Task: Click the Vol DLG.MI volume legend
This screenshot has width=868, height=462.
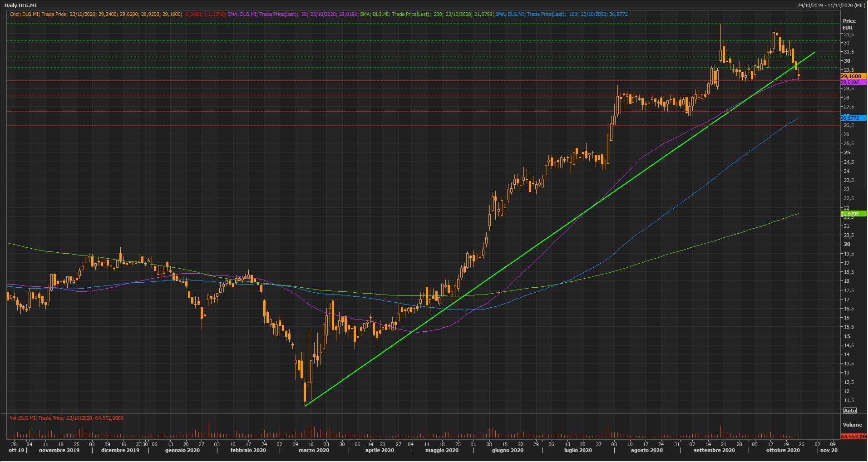Action: pos(66,418)
